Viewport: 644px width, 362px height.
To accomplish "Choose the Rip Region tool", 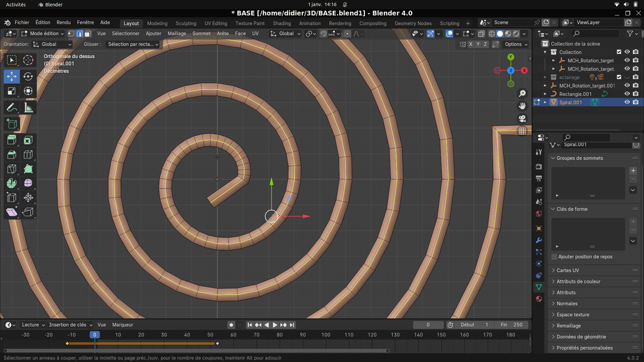I will tap(28, 212).
